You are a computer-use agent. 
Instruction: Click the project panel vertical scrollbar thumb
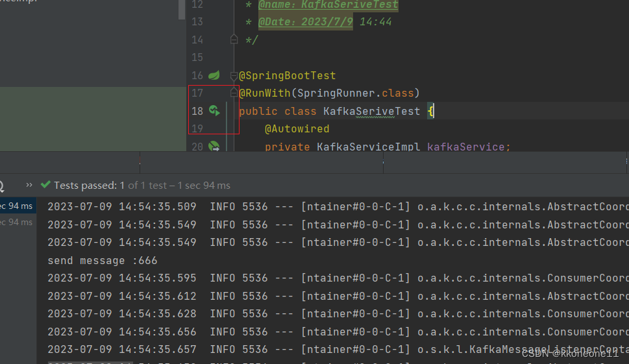[x=182, y=10]
